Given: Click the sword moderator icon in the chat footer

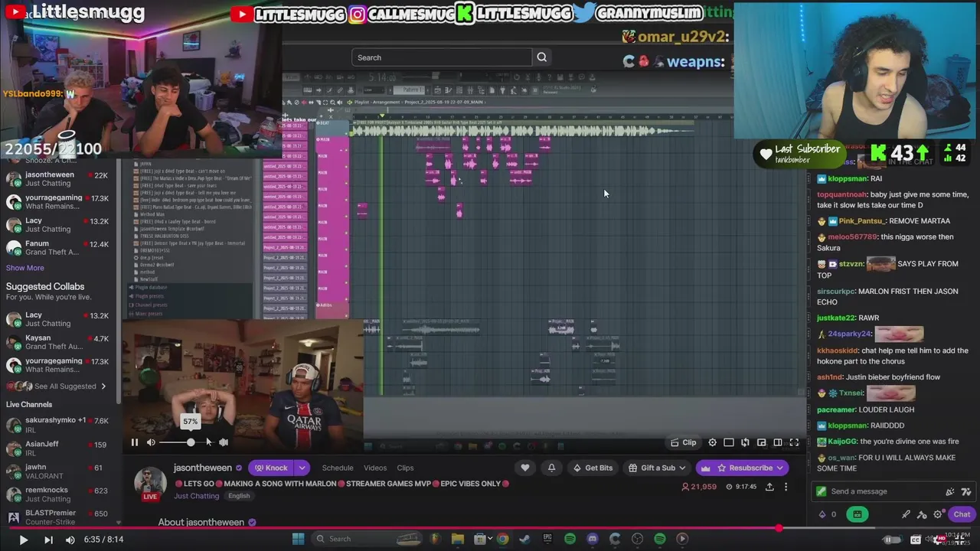Looking at the screenshot, I should point(906,514).
